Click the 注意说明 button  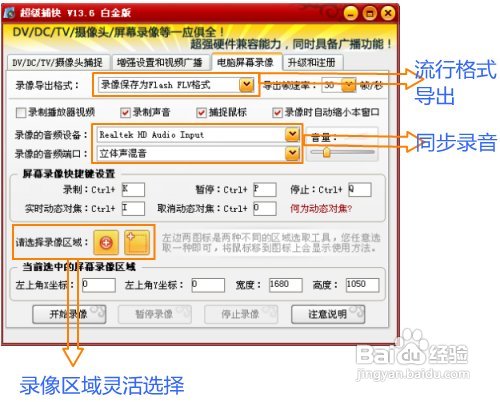click(328, 314)
